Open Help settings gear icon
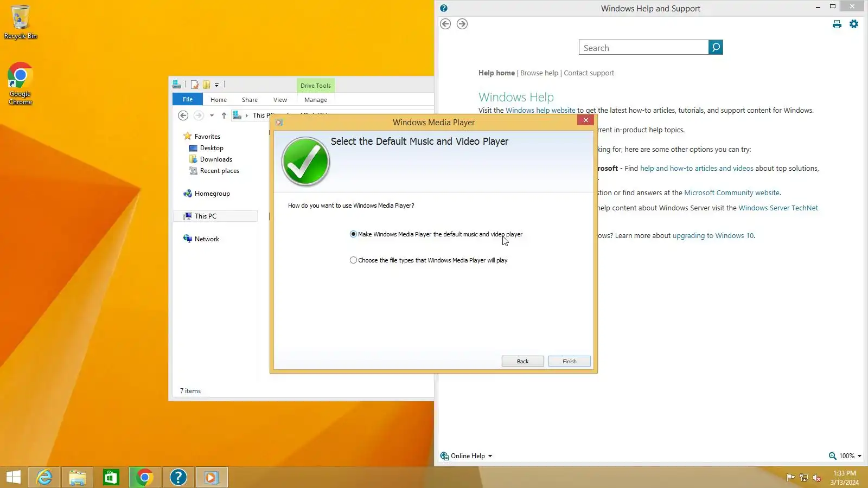The width and height of the screenshot is (868, 488). pyautogui.click(x=854, y=24)
